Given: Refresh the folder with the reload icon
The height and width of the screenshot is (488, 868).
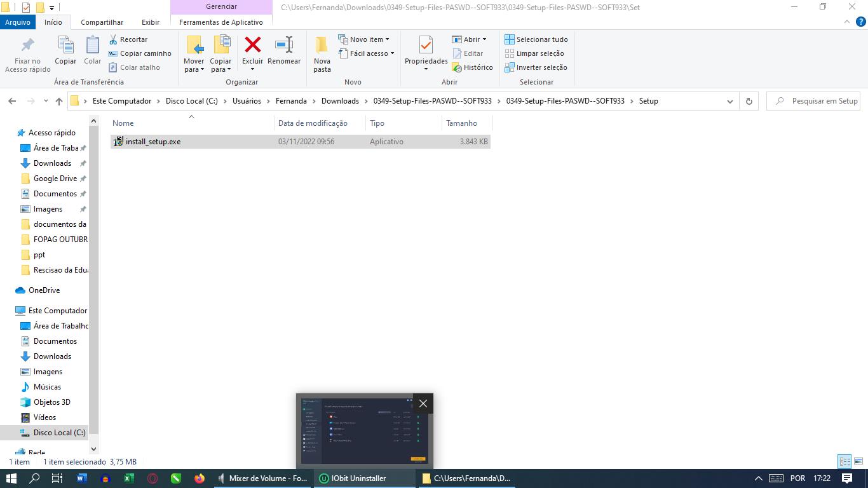Looking at the screenshot, I should pos(749,101).
